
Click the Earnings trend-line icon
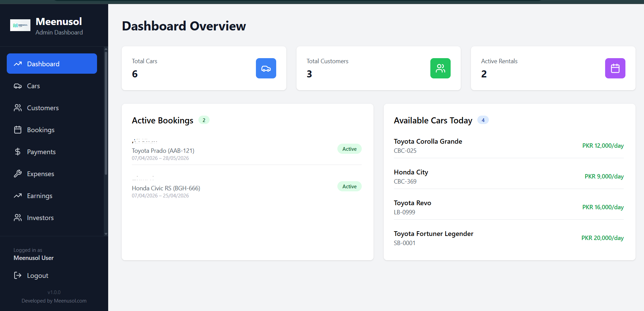pos(18,195)
